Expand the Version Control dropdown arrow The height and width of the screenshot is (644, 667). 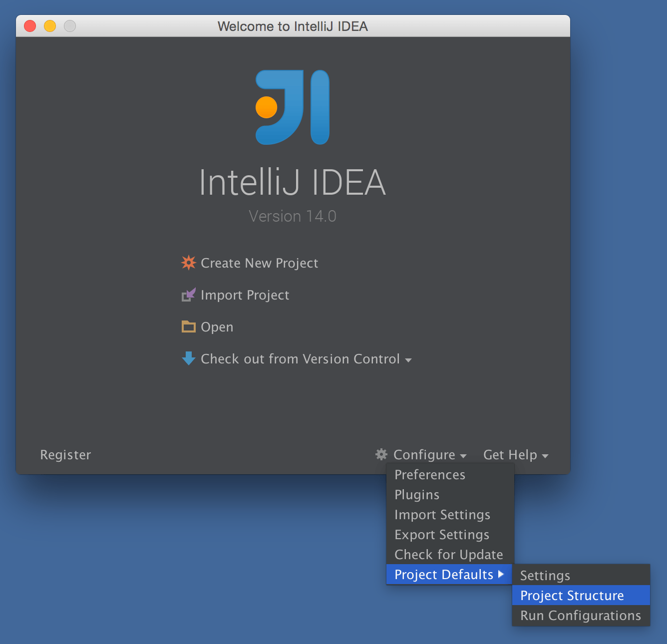tap(408, 360)
